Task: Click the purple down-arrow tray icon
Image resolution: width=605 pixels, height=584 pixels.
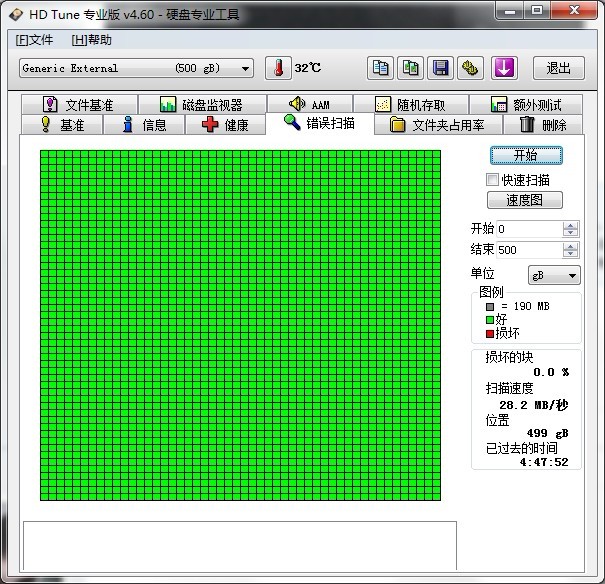Action: (x=504, y=68)
